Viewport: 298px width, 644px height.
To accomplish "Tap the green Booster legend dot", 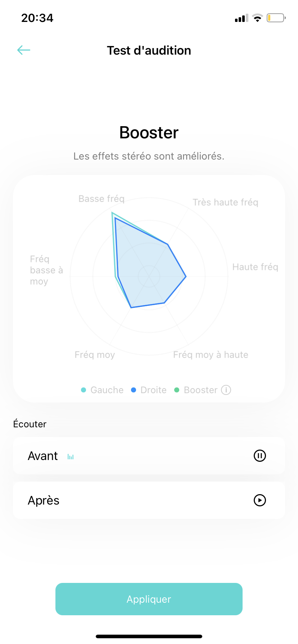I will [x=177, y=390].
